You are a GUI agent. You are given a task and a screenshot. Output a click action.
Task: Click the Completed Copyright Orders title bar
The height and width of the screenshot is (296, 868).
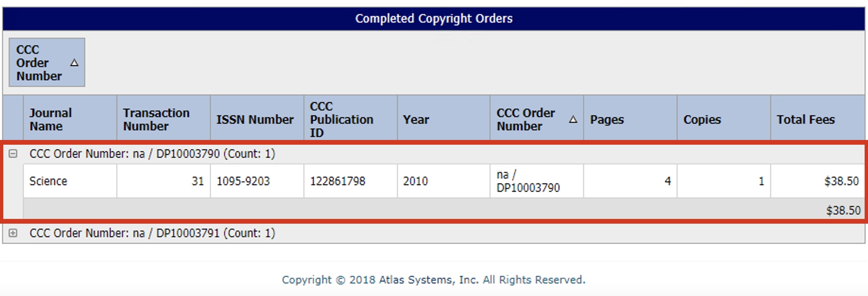(434, 18)
